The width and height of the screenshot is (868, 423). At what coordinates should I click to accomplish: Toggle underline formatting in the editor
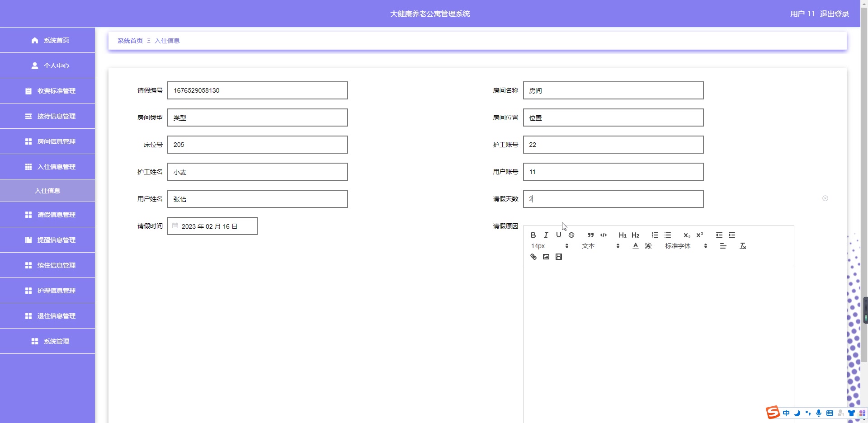(x=558, y=235)
